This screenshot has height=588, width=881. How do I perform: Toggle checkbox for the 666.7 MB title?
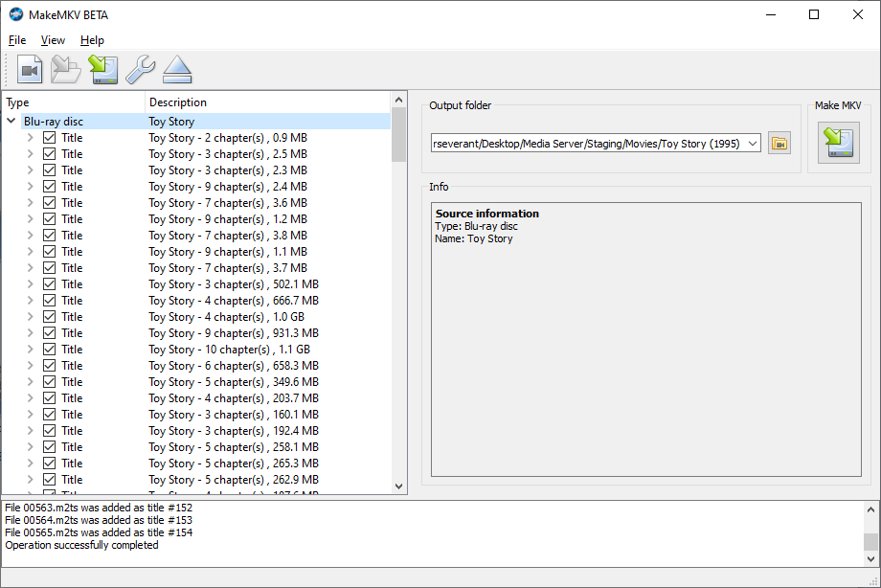[50, 301]
